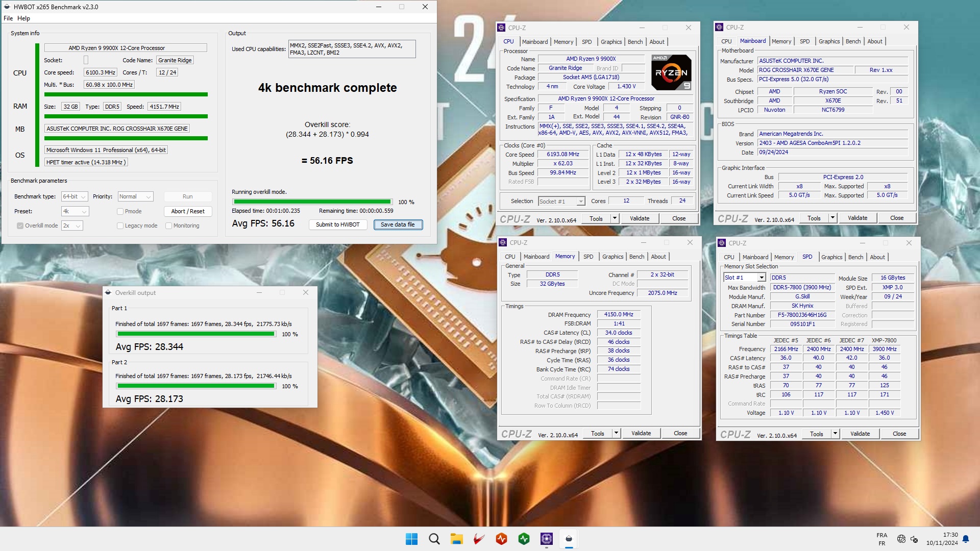
Task: Switch to the Bench tab in the CPU-Z CPU window
Action: pos(635,42)
